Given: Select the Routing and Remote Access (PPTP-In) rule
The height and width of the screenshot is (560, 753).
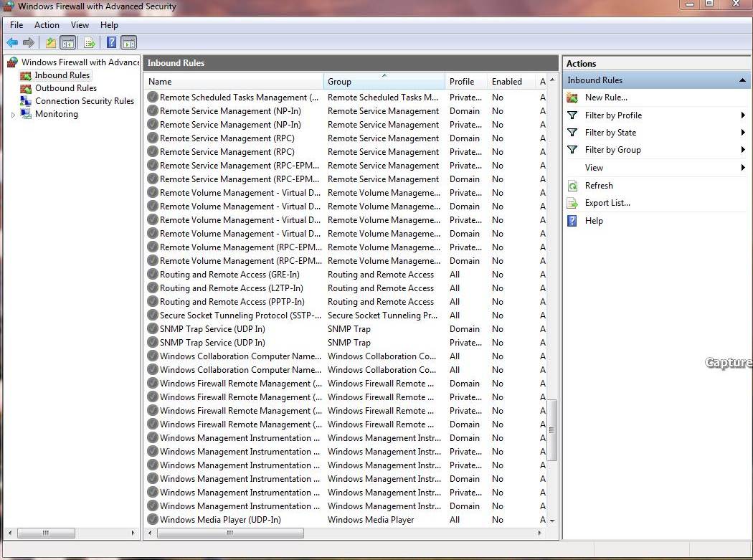Looking at the screenshot, I should [x=232, y=302].
